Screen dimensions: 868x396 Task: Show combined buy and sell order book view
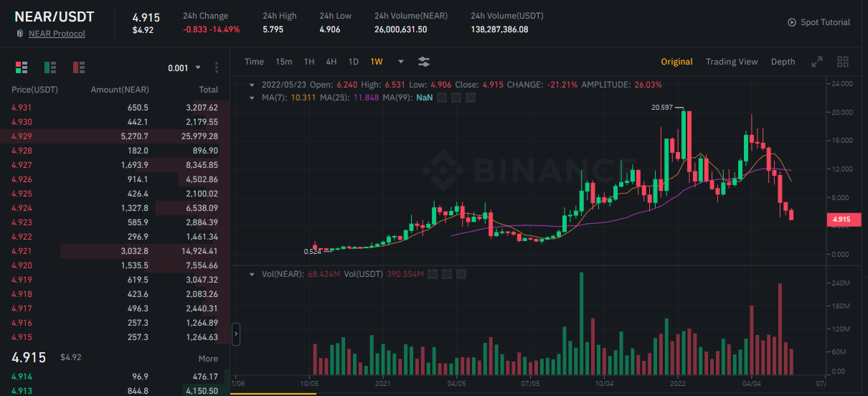click(x=21, y=67)
